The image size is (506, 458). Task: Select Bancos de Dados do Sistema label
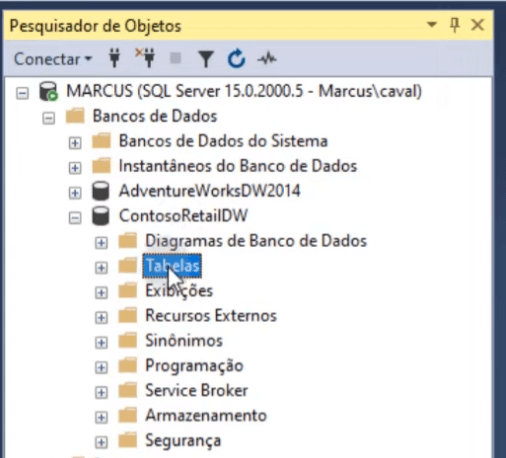[x=223, y=141]
